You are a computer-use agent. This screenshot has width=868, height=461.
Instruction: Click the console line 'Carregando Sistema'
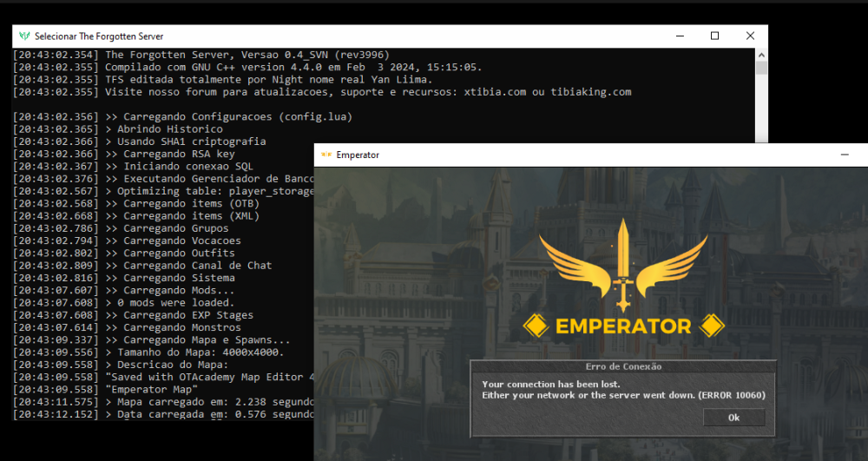[124, 278]
